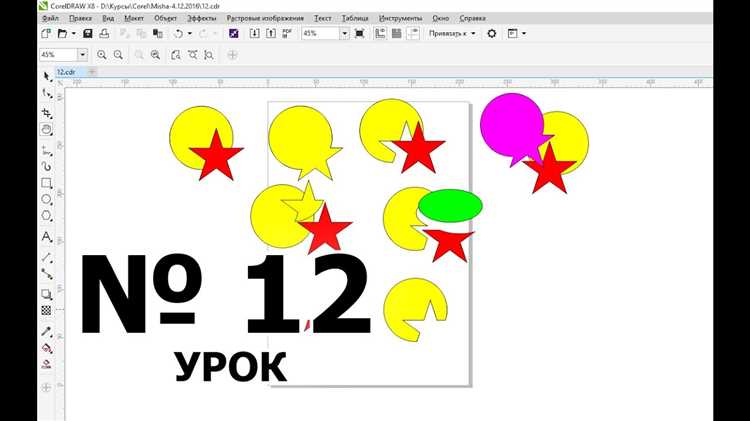Click the Zoom to page width icon
750x421 pixels.
coord(192,55)
